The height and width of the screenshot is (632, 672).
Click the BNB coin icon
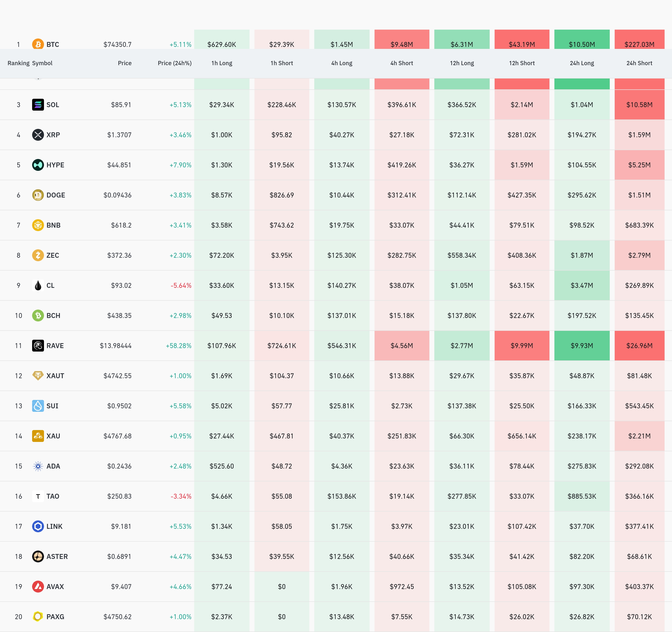coord(38,225)
